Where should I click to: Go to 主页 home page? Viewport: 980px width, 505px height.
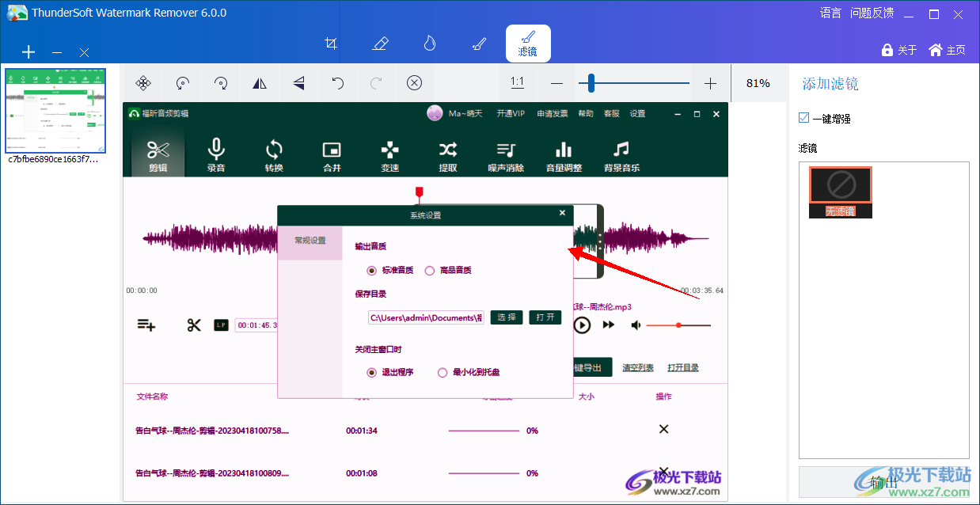[948, 50]
